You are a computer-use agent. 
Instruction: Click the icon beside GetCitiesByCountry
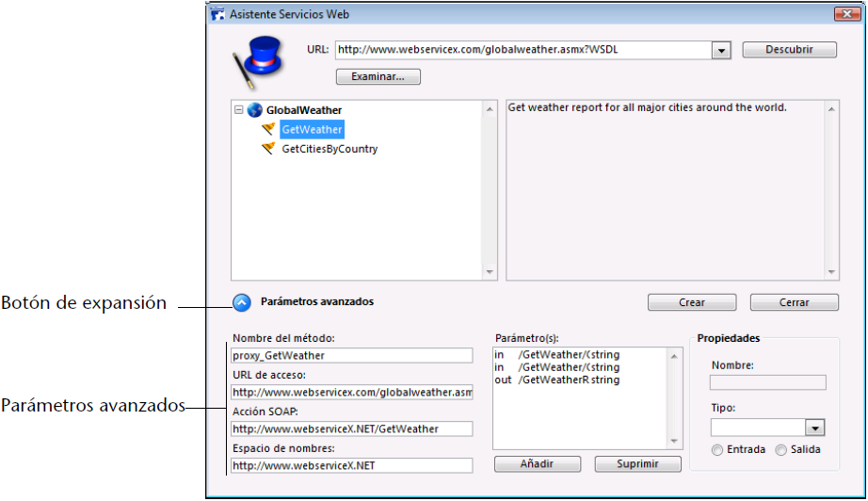tap(268, 149)
